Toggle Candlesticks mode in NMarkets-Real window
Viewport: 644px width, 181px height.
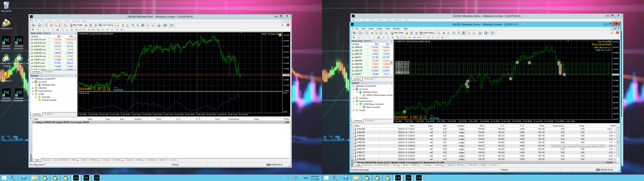pyautogui.click(x=123, y=25)
